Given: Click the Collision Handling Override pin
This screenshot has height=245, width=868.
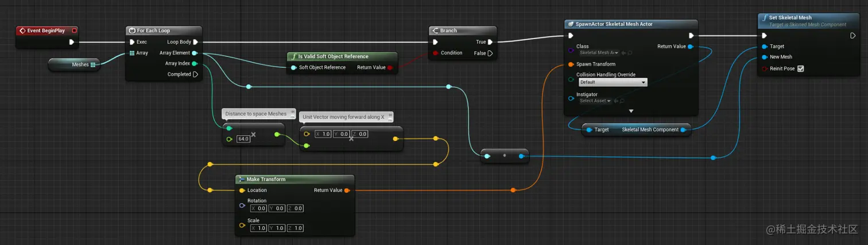Looking at the screenshot, I should tap(571, 80).
